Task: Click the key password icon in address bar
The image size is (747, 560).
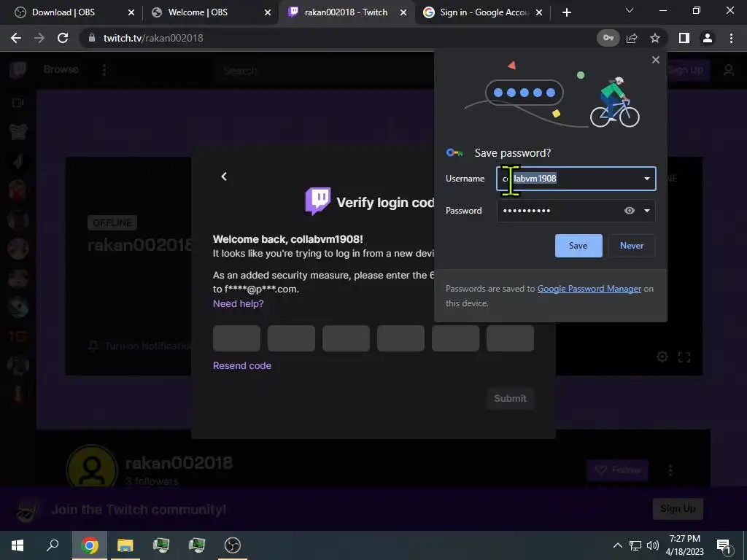Action: (608, 38)
